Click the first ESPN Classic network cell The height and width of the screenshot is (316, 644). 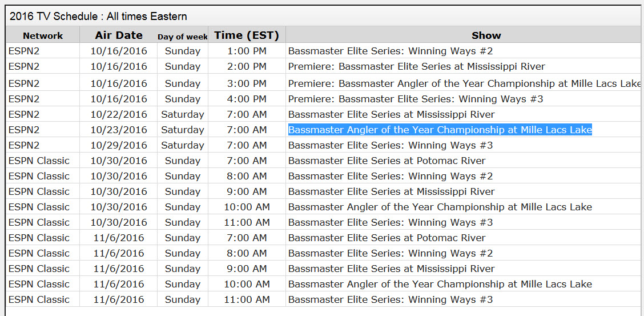tap(39, 161)
